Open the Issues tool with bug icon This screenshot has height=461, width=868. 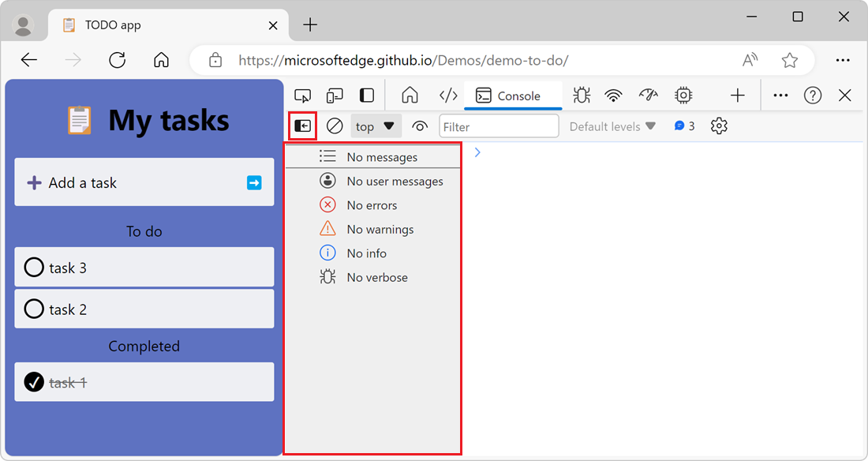pos(582,95)
